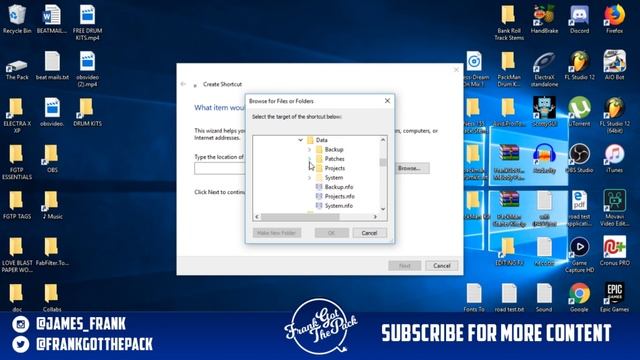Select The Pack drive shortcut icon
The image size is (640, 360).
point(17,69)
